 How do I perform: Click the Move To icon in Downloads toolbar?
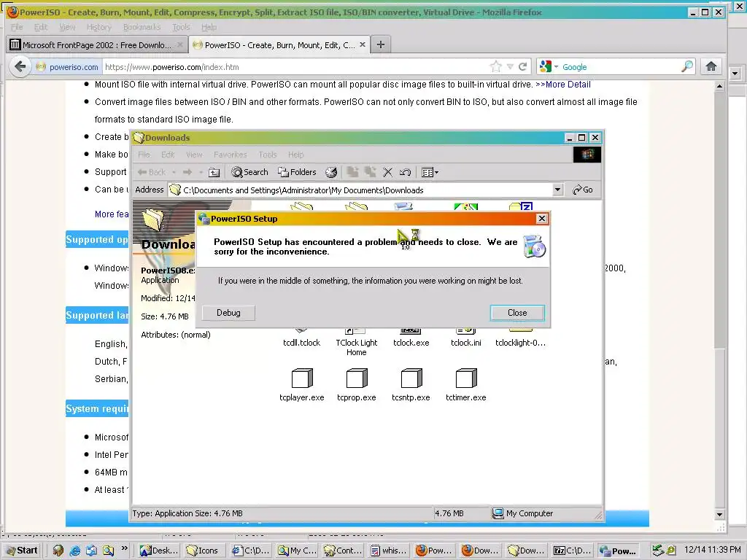352,172
